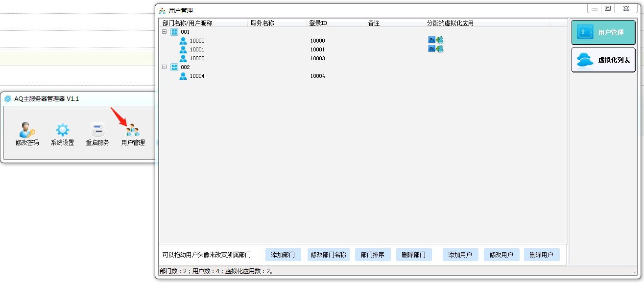Select user 10004 in the tree
The image size is (644, 284).
(197, 76)
